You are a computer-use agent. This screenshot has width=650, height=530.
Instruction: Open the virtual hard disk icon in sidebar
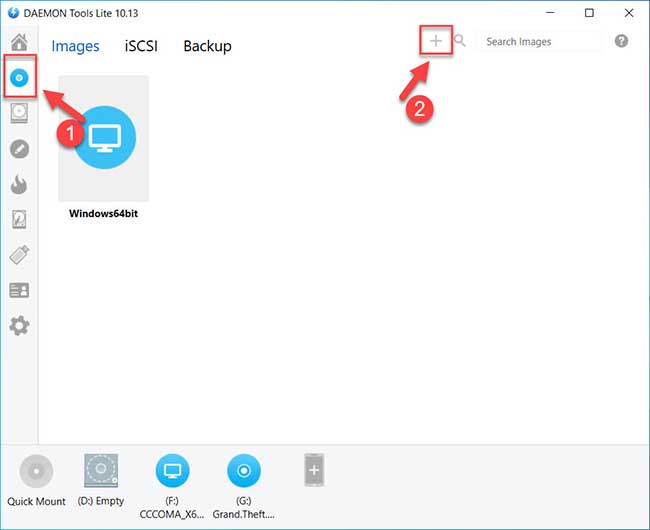click(19, 219)
